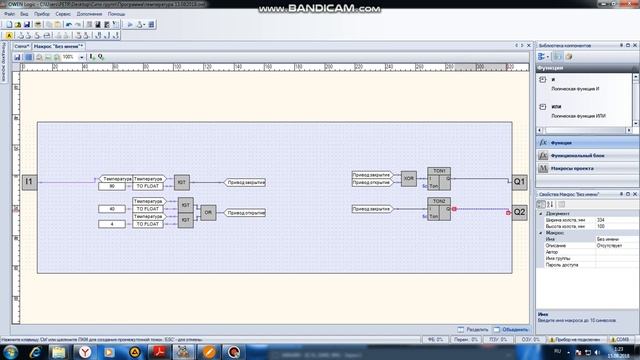
Task: Click the Объединить button
Action: point(511,329)
